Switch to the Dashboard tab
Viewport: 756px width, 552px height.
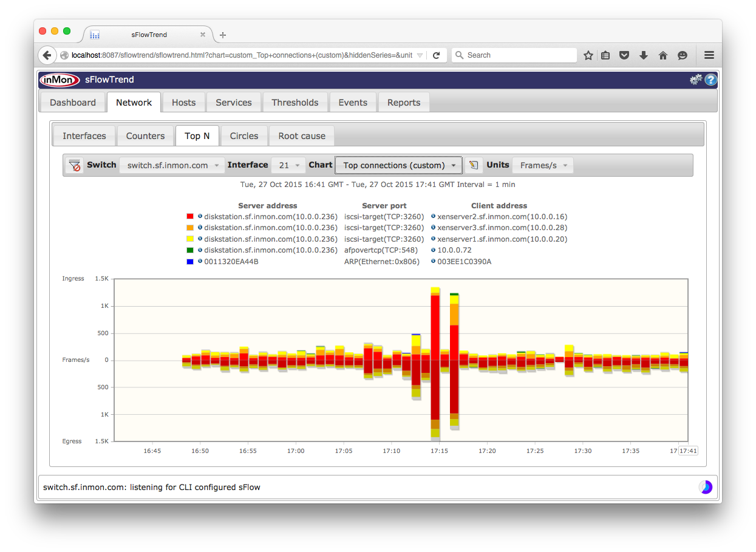click(x=73, y=103)
